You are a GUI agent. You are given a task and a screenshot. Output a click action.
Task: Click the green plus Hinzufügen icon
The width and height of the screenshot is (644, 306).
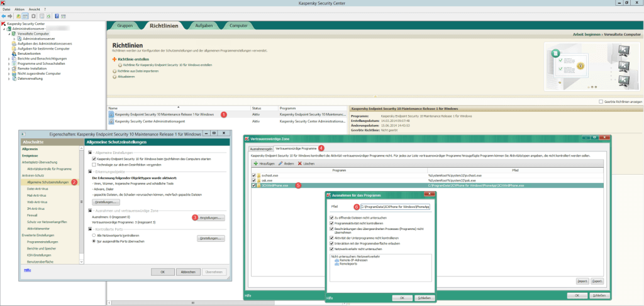click(x=255, y=163)
